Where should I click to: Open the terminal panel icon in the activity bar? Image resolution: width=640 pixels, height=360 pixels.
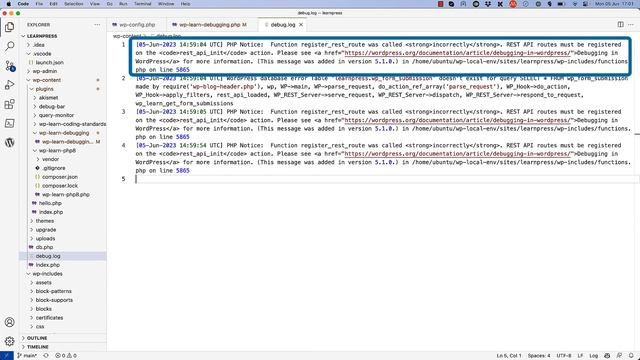click(x=9, y=123)
